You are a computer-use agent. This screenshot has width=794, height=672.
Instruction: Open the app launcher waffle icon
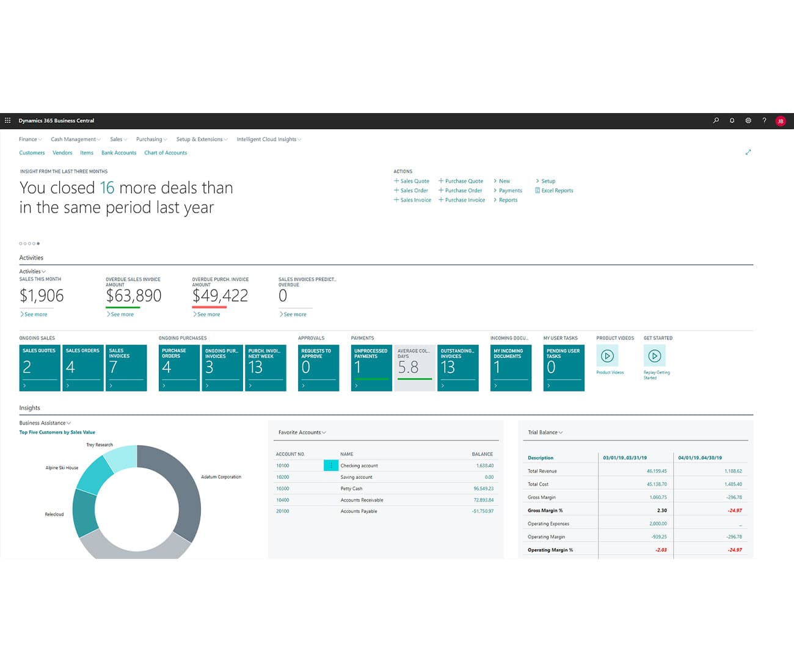point(7,120)
